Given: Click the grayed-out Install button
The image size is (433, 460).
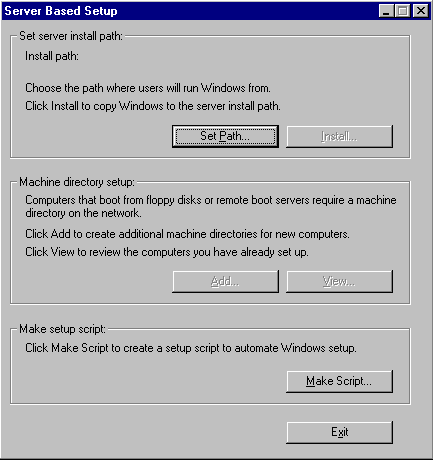Looking at the screenshot, I should 339,136.
